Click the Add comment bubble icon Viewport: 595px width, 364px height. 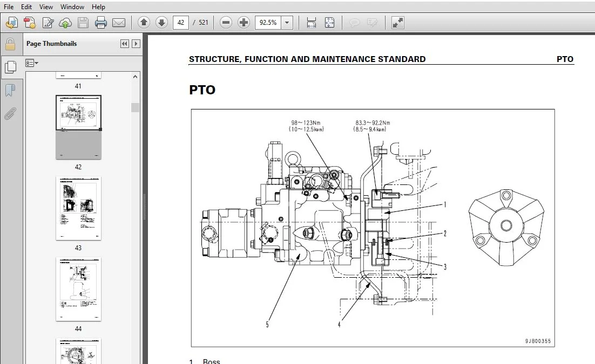(354, 23)
